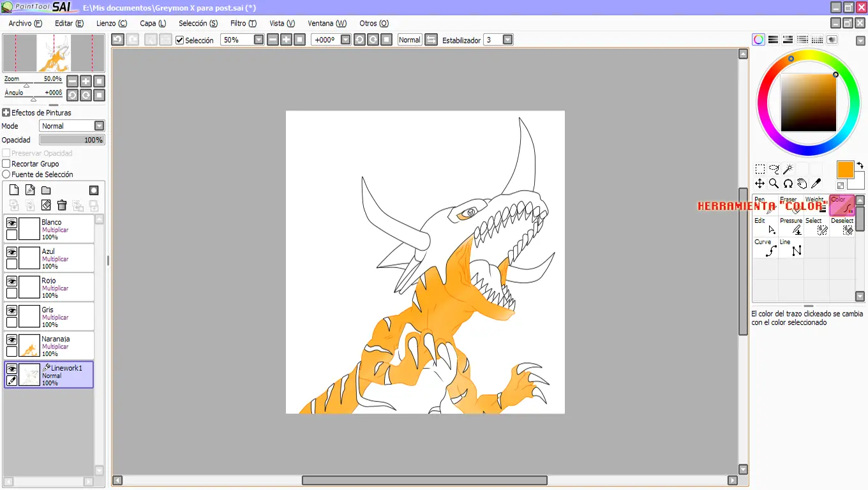Create a new linework layer
The image size is (868, 490).
[x=30, y=190]
